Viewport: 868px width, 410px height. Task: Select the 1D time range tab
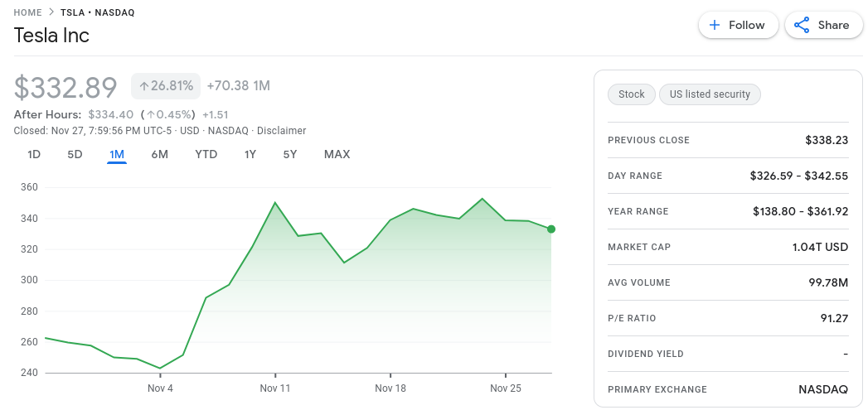[x=34, y=154]
